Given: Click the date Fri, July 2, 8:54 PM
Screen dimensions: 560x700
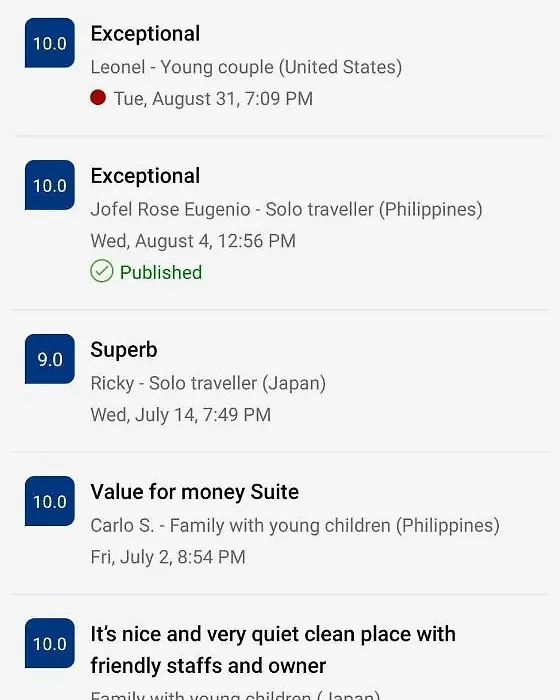Looking at the screenshot, I should 168,557.
